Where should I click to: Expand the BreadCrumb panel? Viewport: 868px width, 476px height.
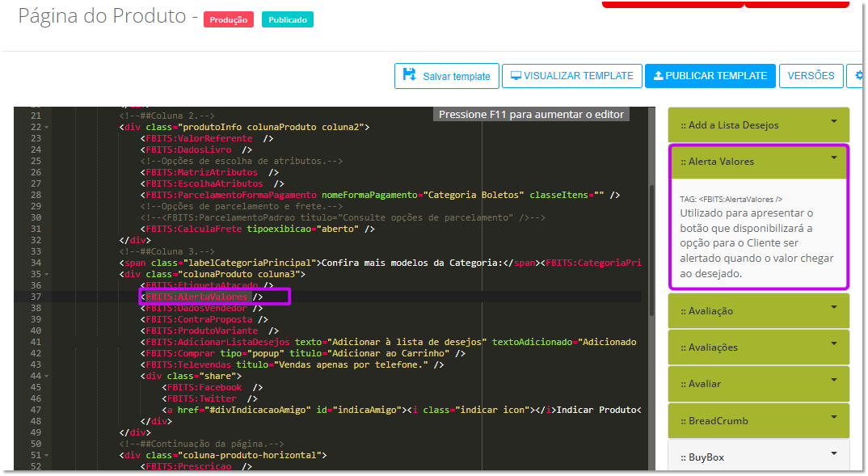758,421
